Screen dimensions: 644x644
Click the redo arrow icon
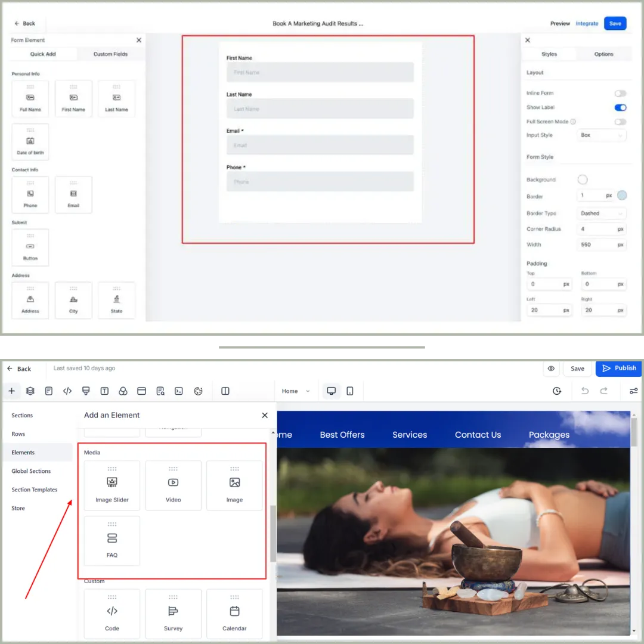click(x=603, y=391)
